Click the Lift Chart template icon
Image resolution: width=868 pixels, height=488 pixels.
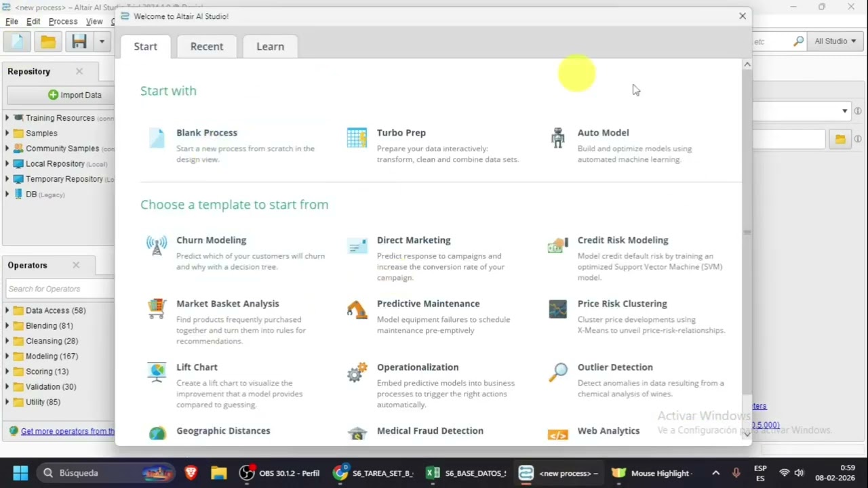[x=157, y=372]
